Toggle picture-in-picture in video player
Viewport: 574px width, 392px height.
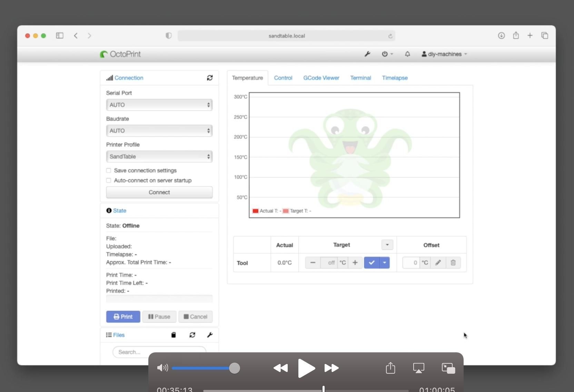point(448,368)
